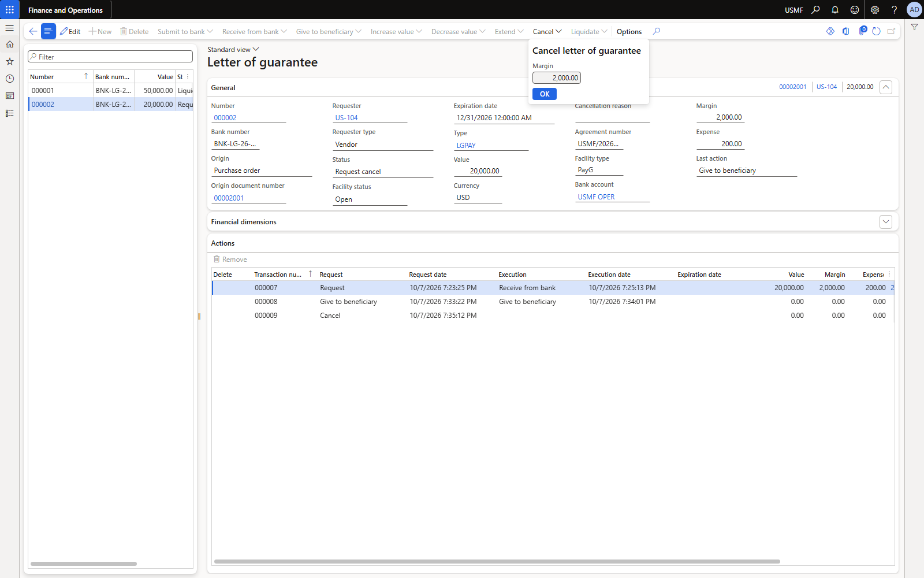924x578 pixels.
Task: Expand the Financial dimensions section
Action: pos(886,222)
